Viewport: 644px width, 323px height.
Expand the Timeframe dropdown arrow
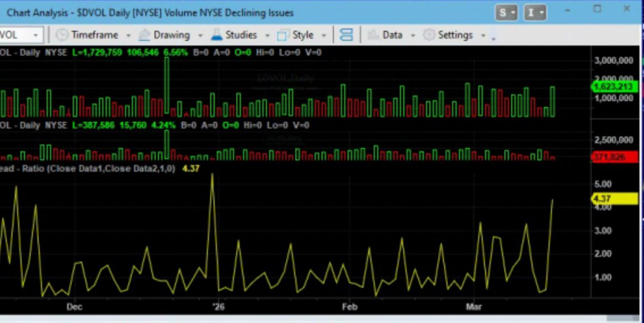pos(128,35)
